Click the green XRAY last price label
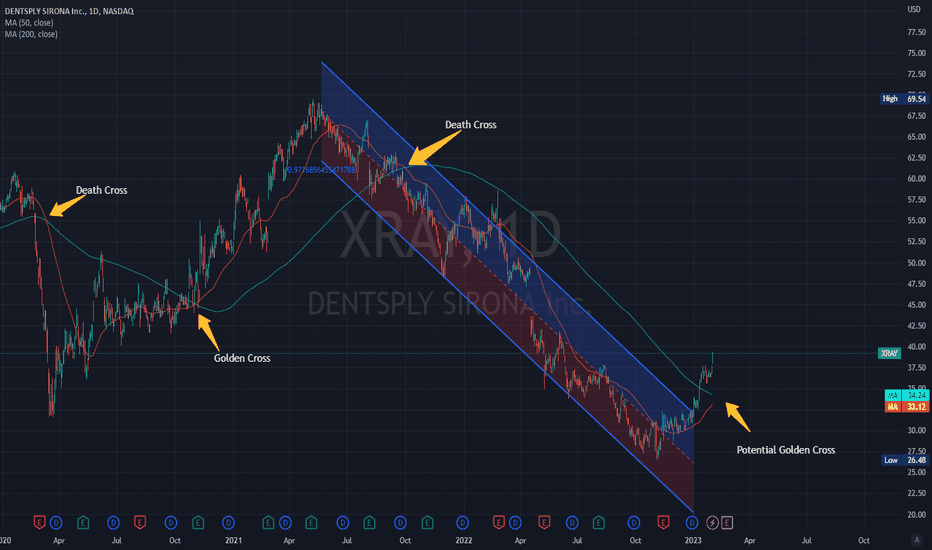 (889, 353)
